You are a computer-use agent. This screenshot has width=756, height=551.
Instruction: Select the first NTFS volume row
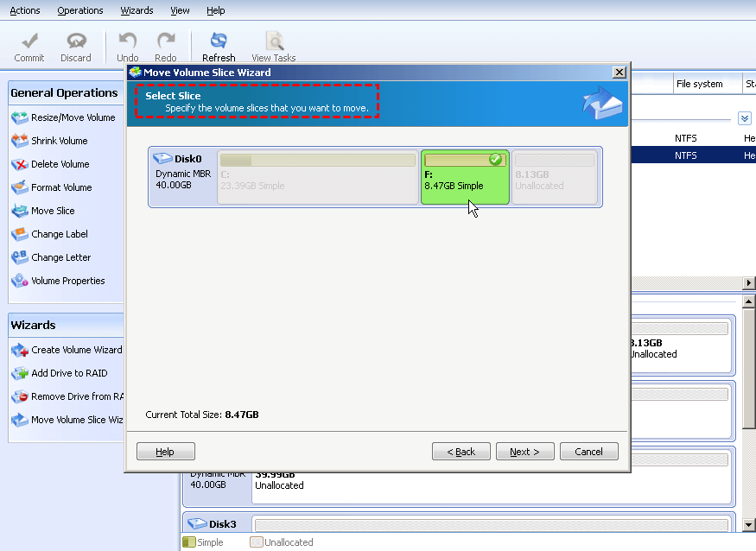tap(693, 138)
